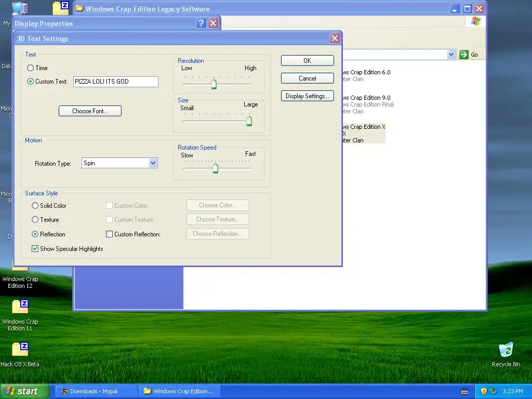
Task: Click the Windows Crap Edition 12 label
Action: [20, 282]
